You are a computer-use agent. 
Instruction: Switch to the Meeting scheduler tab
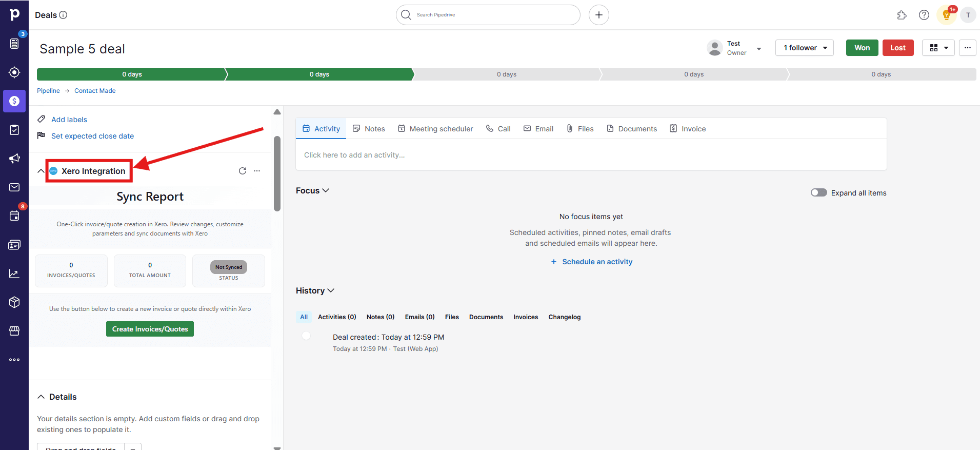435,129
